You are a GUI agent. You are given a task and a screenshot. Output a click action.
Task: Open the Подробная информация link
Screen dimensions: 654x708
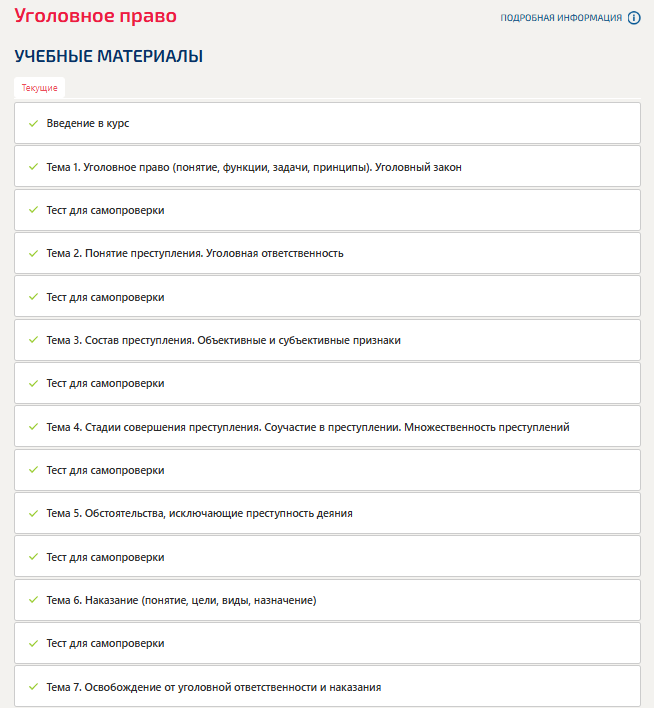pyautogui.click(x=561, y=18)
